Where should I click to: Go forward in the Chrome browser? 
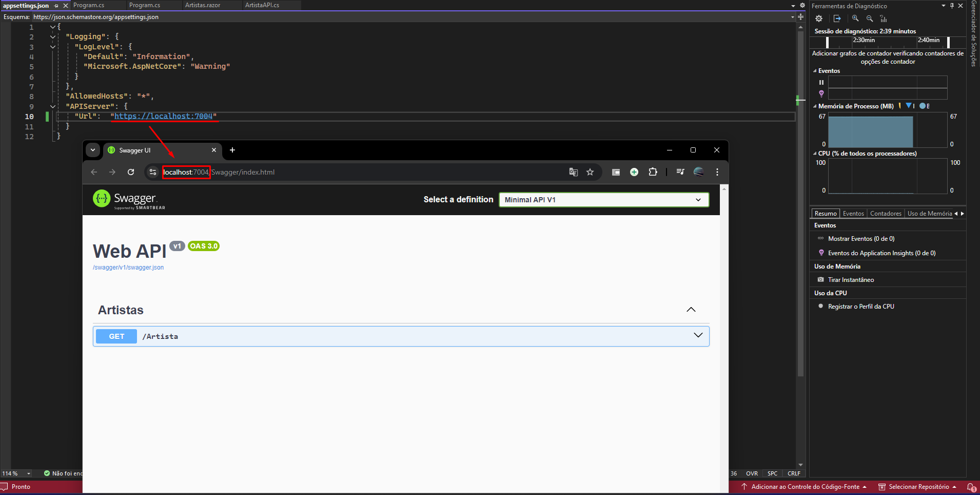112,172
